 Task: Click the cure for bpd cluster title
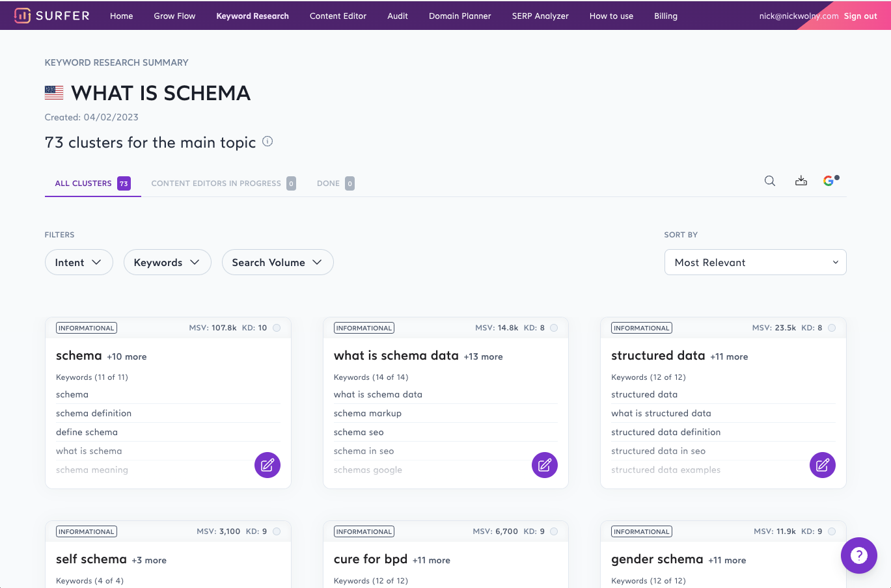370,559
